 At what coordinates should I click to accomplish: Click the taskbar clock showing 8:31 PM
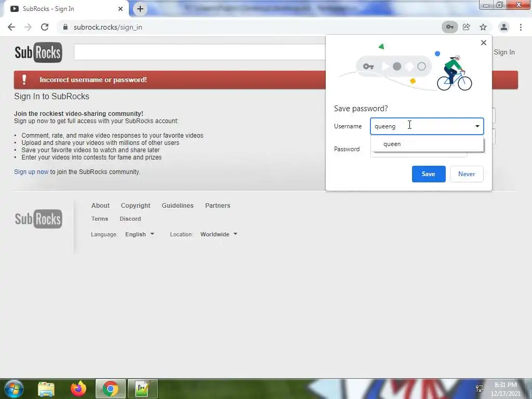(506, 389)
